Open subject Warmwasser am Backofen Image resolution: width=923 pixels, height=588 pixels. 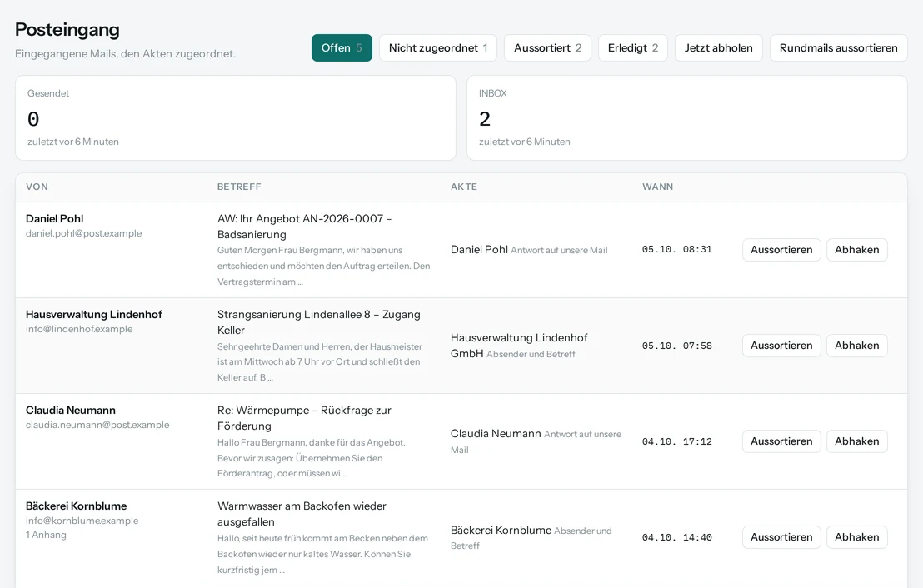point(302,514)
